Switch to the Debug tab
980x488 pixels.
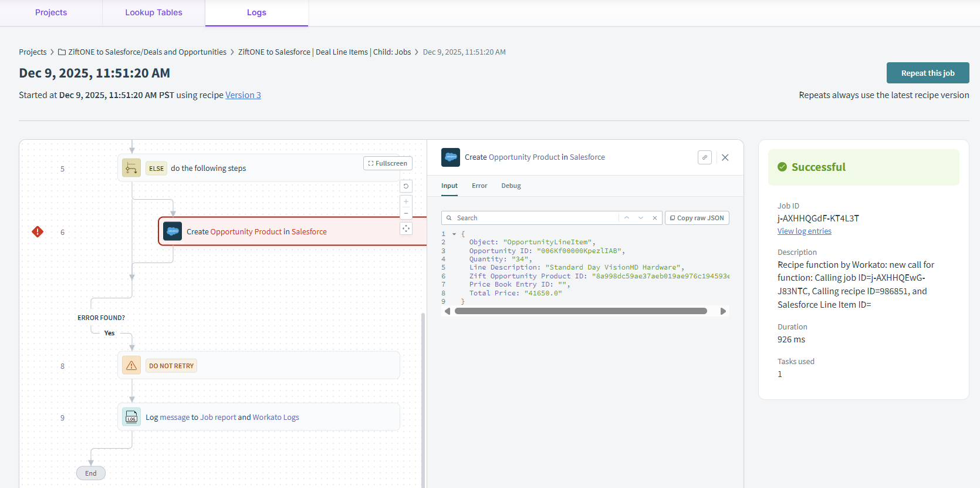click(x=511, y=186)
